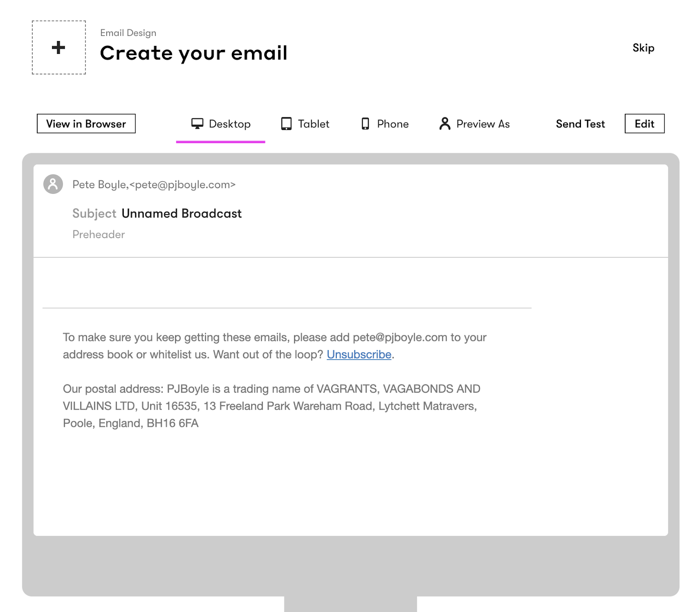Open the Edit button
Viewport: 700px width, 612px height.
pyautogui.click(x=644, y=124)
